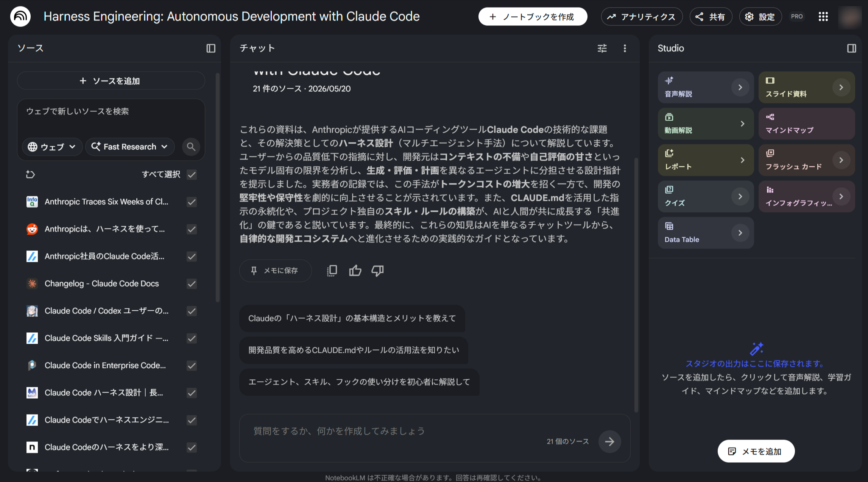Screen dimensions: 868x482
Task: Click the マインドマップ icon
Action: [x=770, y=117]
